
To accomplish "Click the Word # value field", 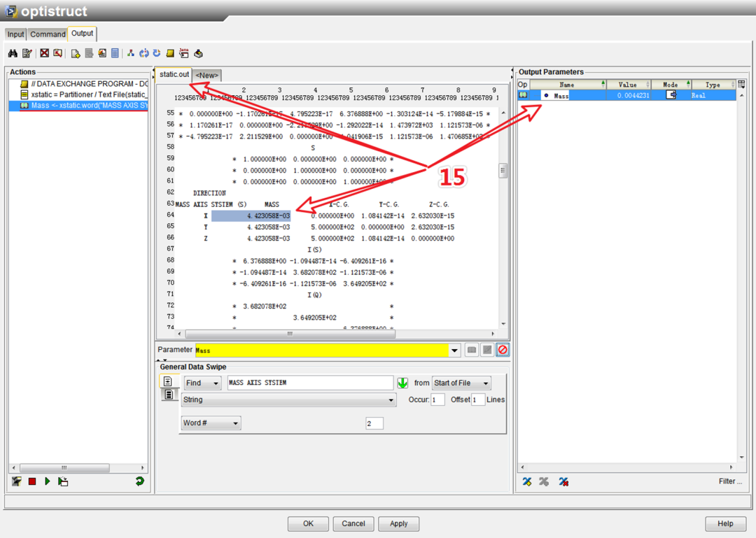I will (x=374, y=423).
